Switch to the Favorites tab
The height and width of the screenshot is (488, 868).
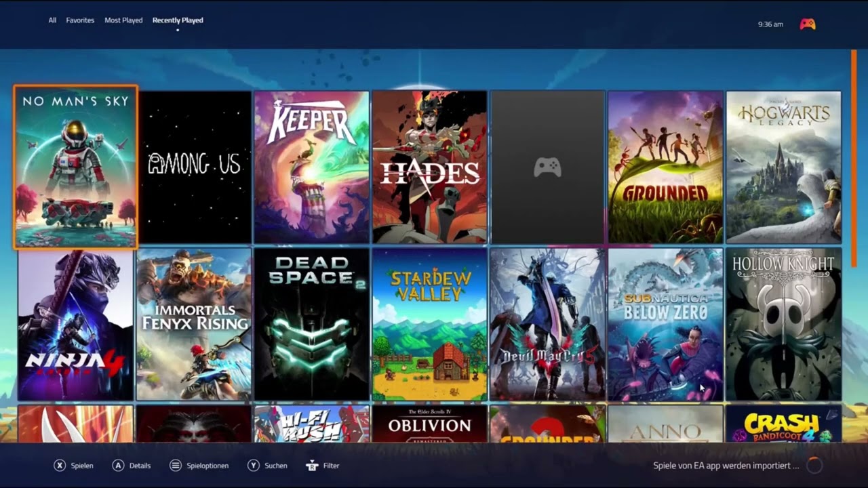[x=80, y=20]
